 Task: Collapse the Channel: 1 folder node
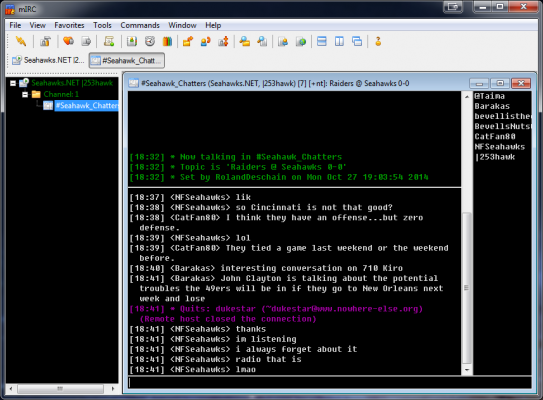(25, 94)
